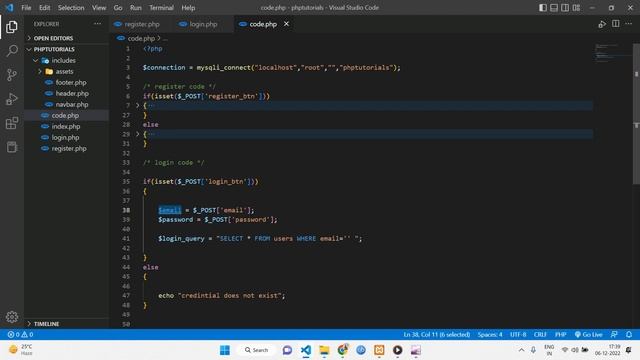Click the Run code play button in editor toolbar
The height and width of the screenshot is (360, 640).
(602, 24)
